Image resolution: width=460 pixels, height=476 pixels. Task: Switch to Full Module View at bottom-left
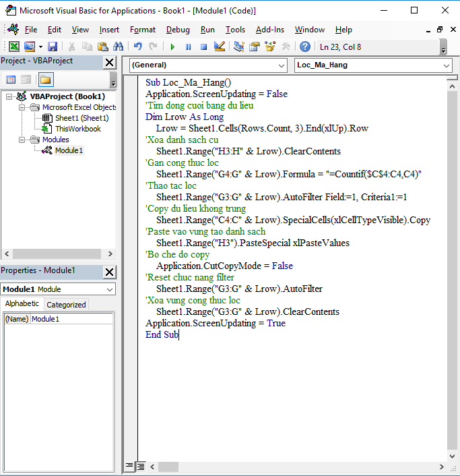[x=141, y=467]
